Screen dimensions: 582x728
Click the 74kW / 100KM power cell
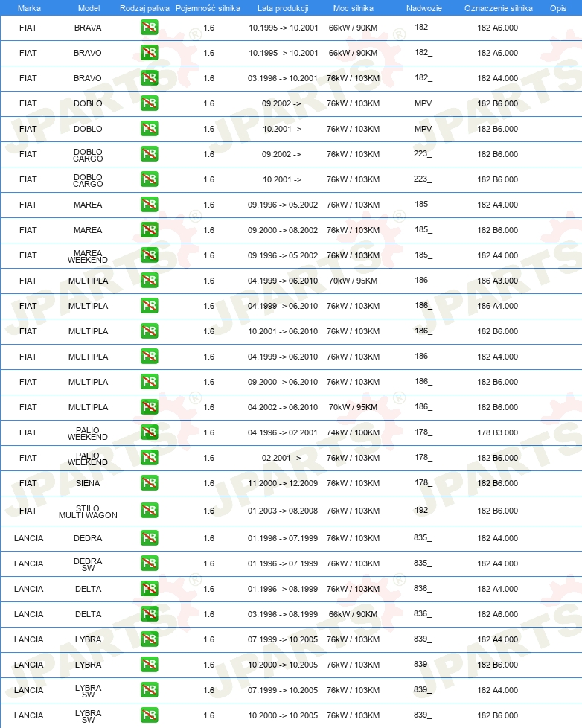coord(353,432)
